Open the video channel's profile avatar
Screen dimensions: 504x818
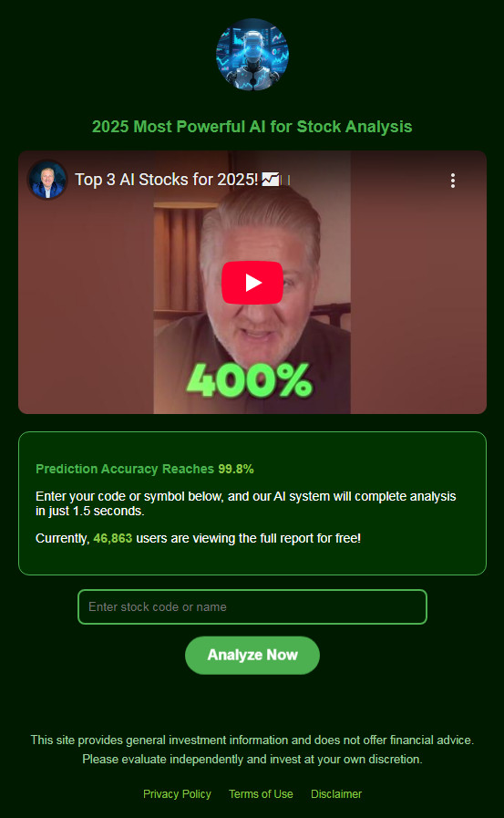coord(47,180)
